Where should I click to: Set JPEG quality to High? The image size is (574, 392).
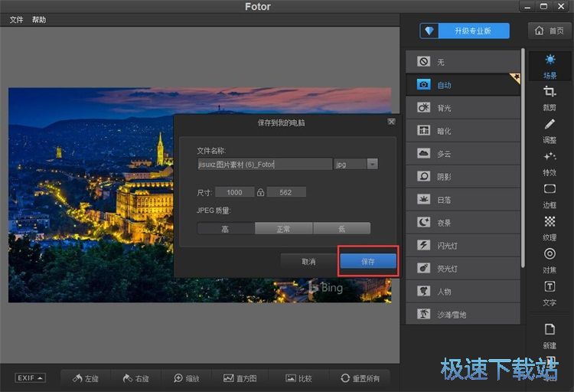coord(226,228)
